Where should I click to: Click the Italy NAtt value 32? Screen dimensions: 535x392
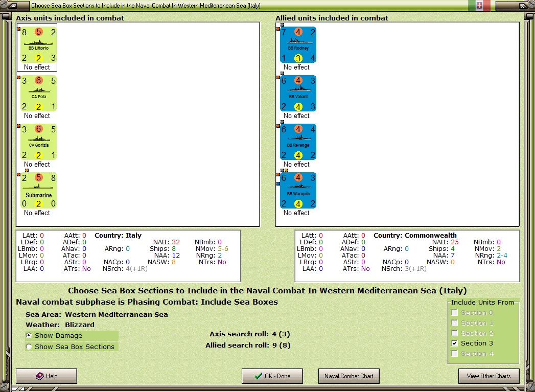[176, 242]
